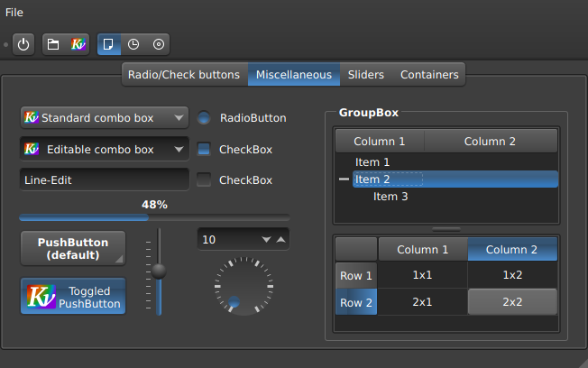Click the spin box down arrow

tap(266, 239)
